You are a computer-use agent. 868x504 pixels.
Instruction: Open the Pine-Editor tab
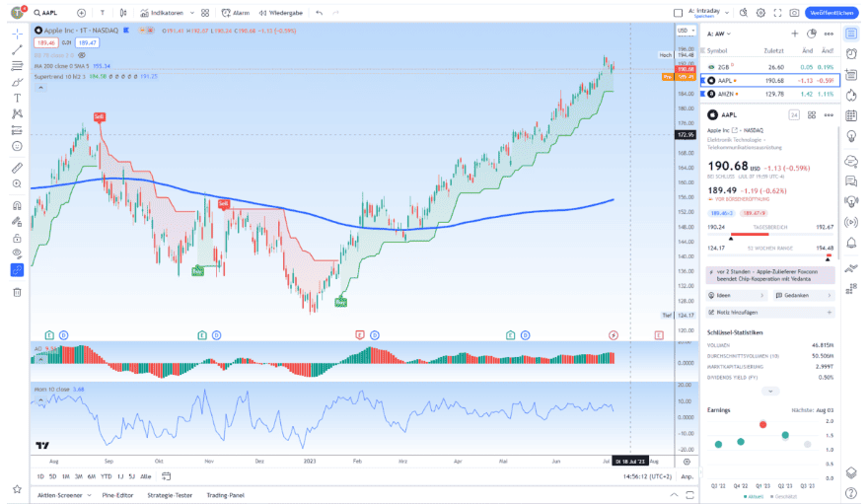(118, 495)
